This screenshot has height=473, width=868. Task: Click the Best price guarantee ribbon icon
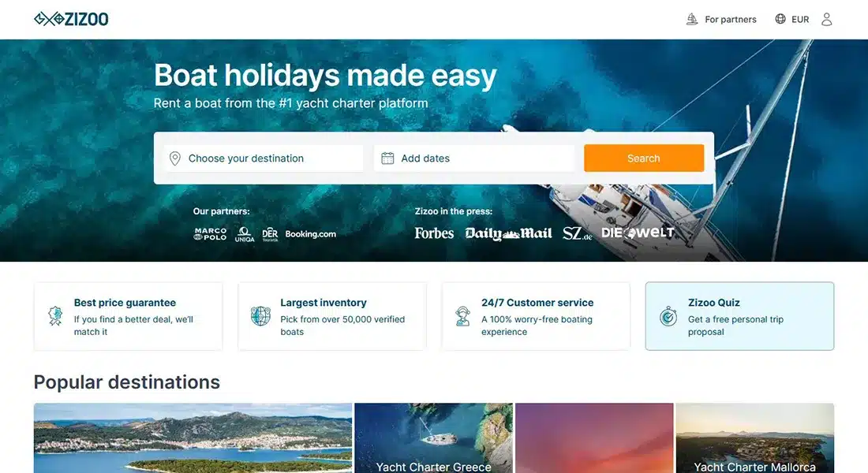tap(54, 316)
